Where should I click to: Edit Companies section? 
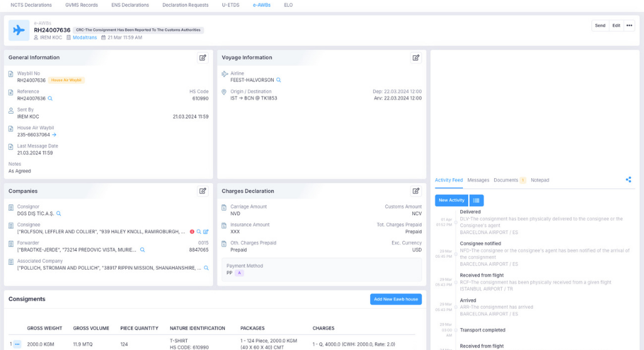tap(203, 191)
